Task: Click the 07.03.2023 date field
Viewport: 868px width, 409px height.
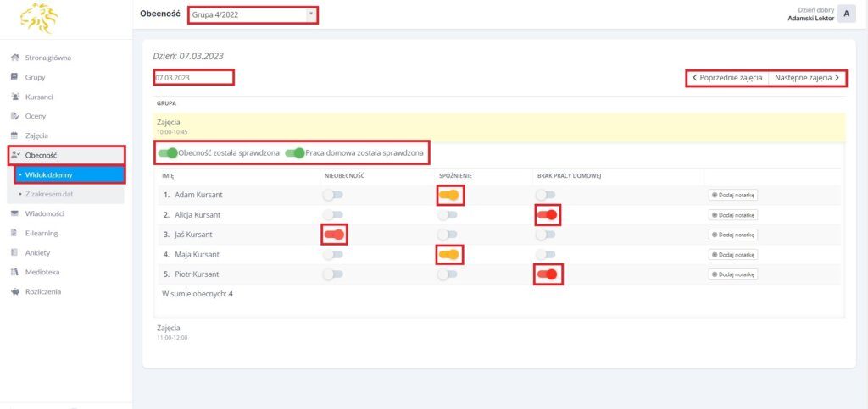Action: 192,78
